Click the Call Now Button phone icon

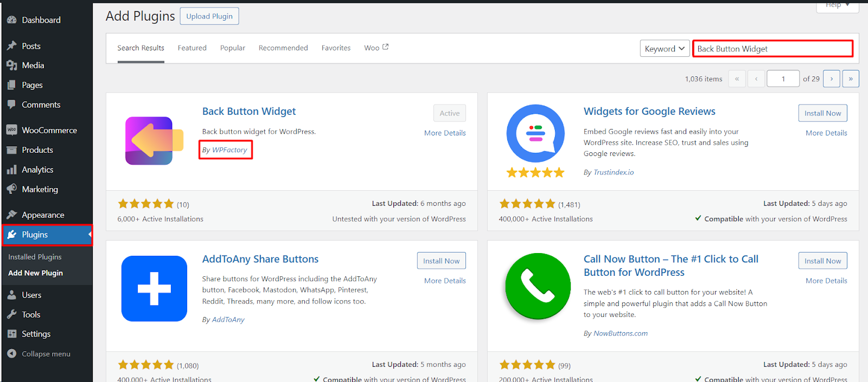[538, 286]
